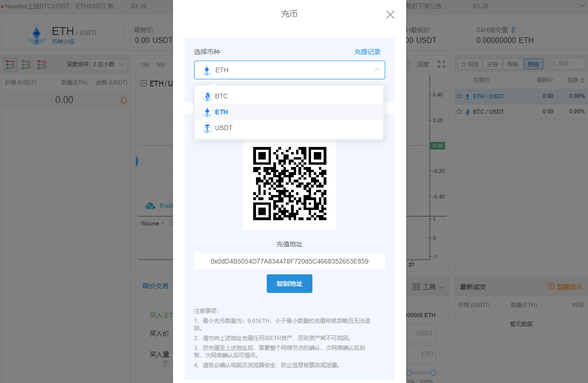The height and width of the screenshot is (383, 588).
Task: Click the 交易对 column header in pair list
Action: (481, 80)
